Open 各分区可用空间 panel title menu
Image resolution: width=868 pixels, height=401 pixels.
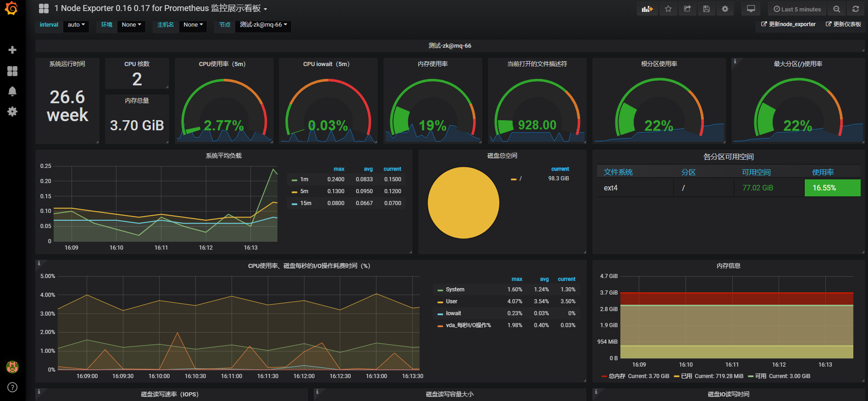pos(728,157)
